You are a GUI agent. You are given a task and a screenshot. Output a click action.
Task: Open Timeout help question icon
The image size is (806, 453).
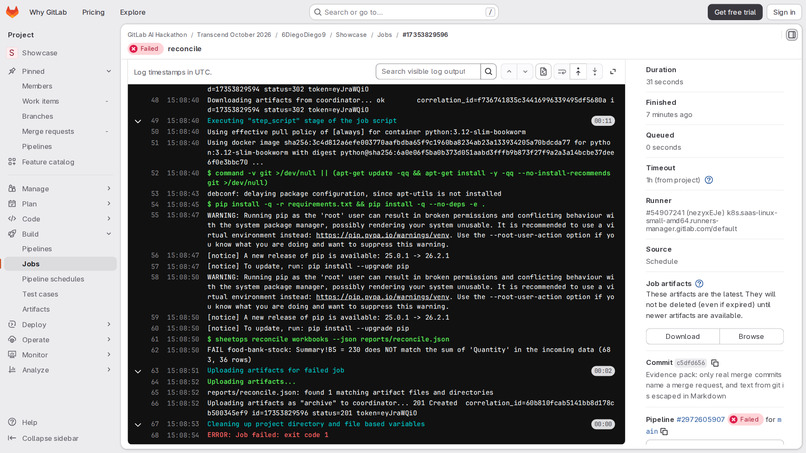click(709, 180)
